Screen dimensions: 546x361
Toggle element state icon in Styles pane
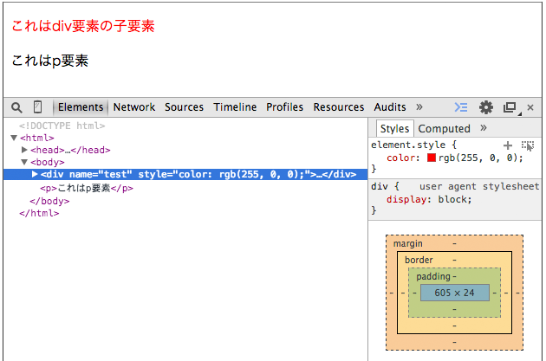[528, 146]
